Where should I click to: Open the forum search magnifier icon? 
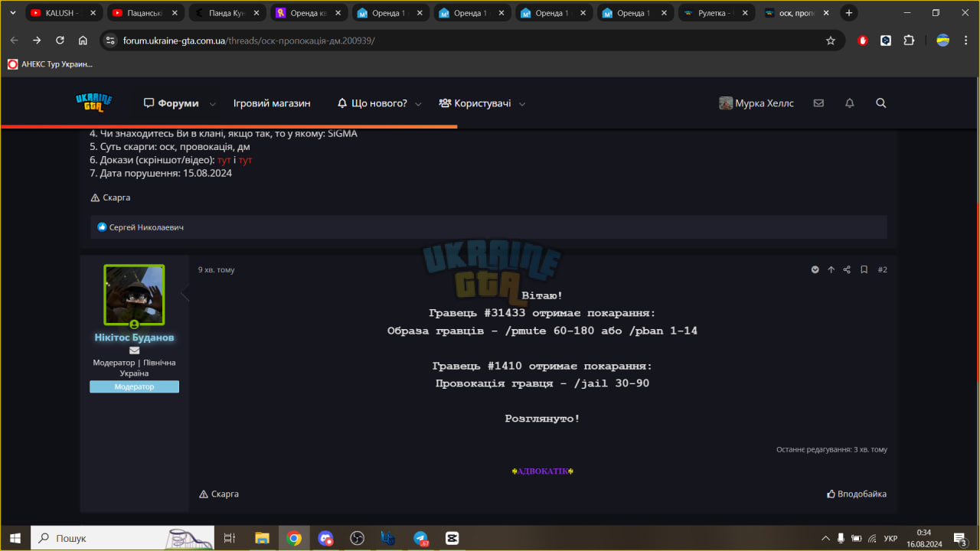(880, 103)
